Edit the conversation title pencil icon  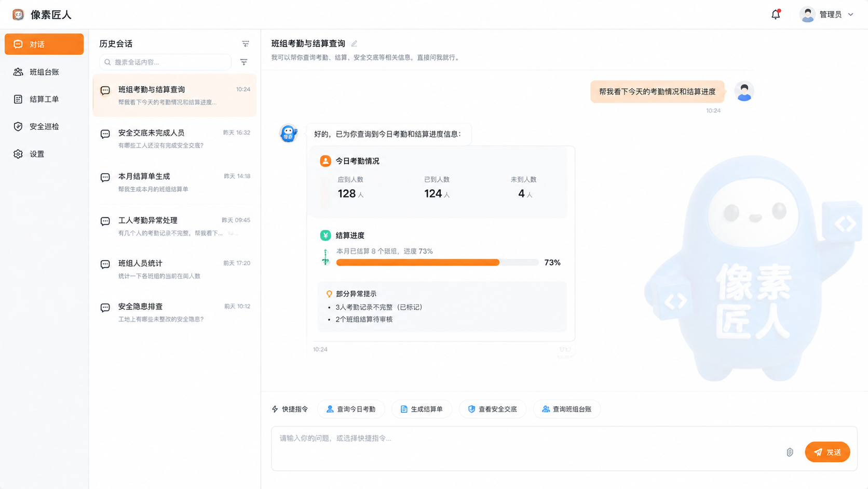354,44
